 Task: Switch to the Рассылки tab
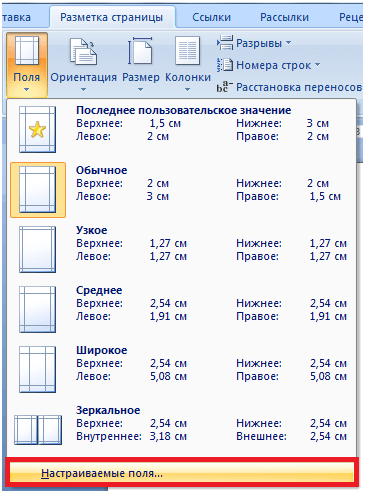click(284, 17)
